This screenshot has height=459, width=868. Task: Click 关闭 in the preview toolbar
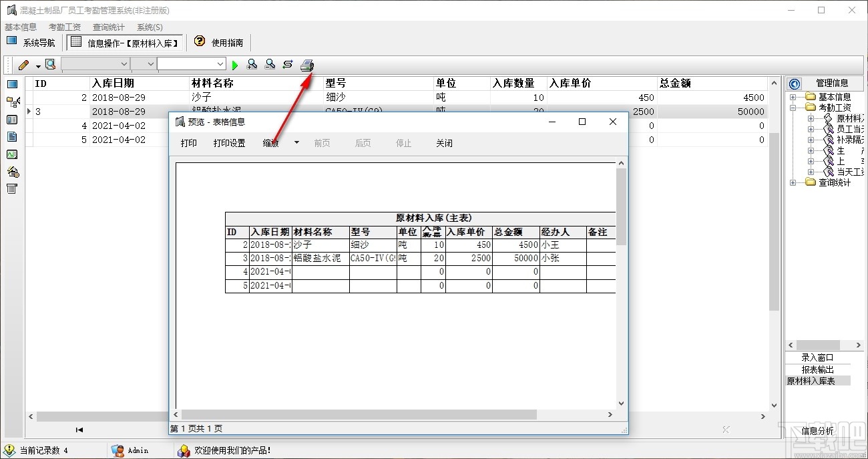click(444, 143)
